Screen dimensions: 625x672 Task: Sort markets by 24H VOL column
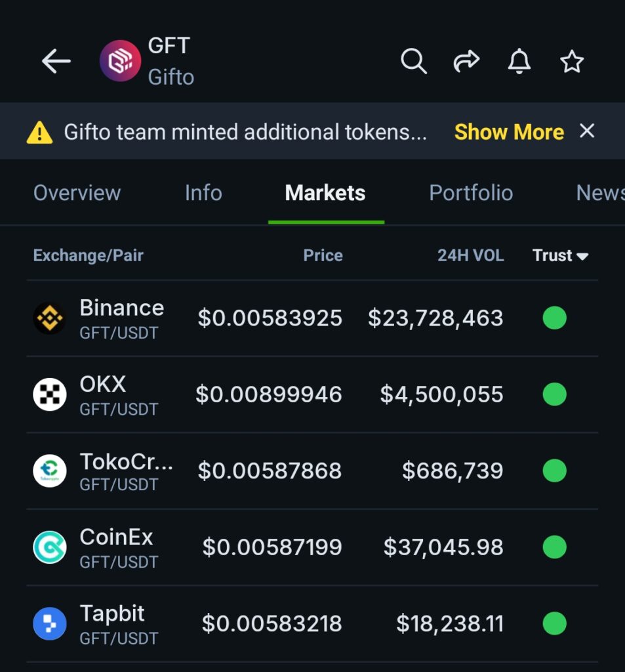click(470, 255)
